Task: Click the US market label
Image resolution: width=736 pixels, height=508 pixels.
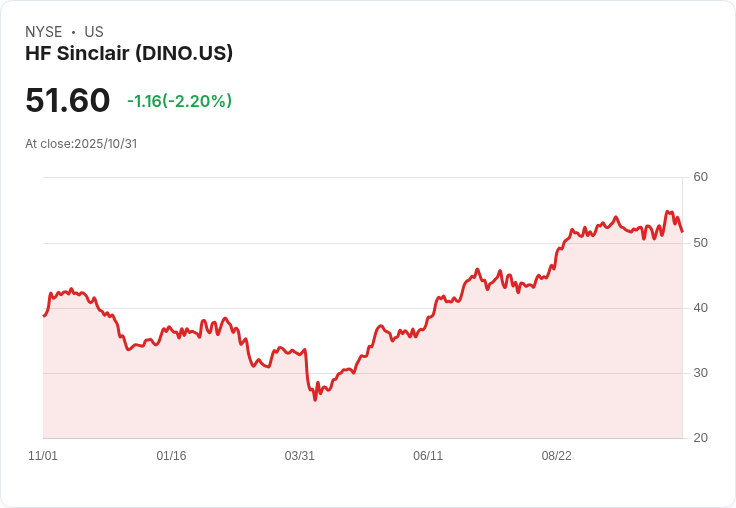Action: [94, 32]
